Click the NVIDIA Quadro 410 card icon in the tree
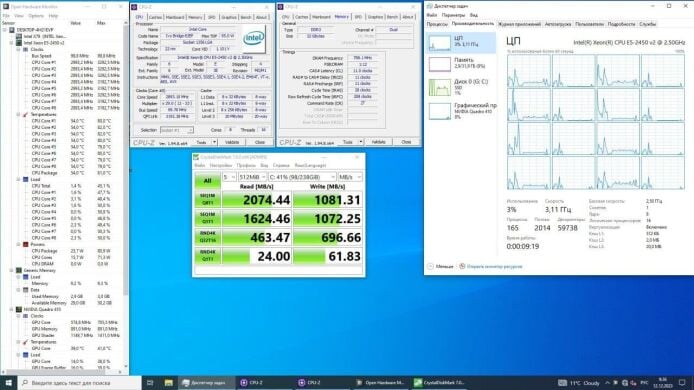The width and height of the screenshot is (694, 390). pyautogui.click(x=19, y=309)
